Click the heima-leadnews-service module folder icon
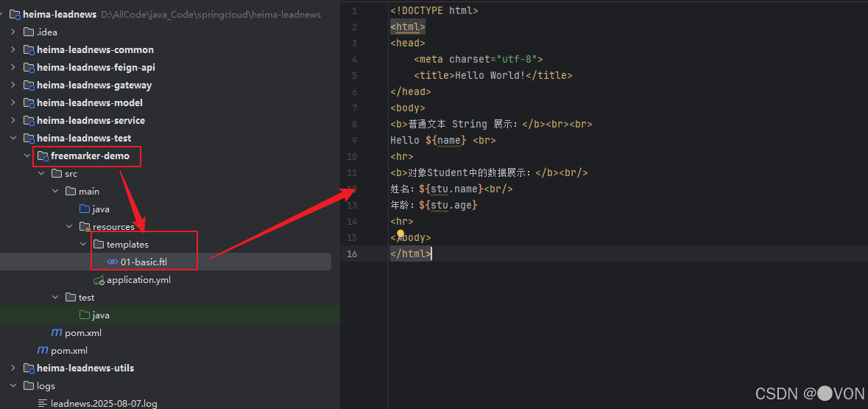The width and height of the screenshot is (868, 409). [29, 121]
